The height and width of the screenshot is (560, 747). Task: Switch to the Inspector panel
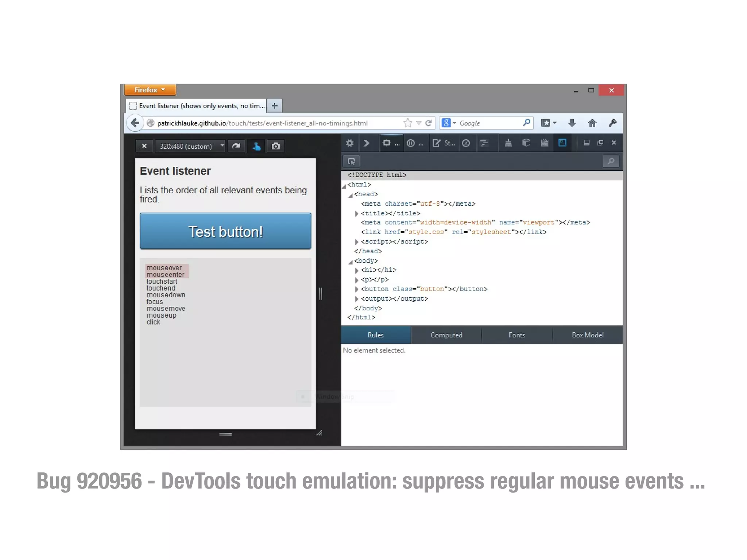(391, 143)
